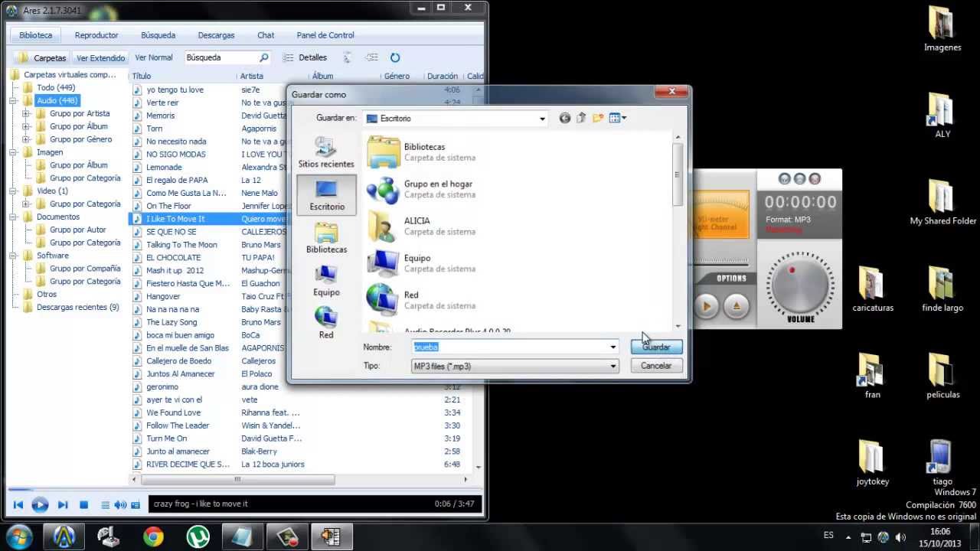Viewport: 980px width, 551px height.
Task: Click play button on audio recorder
Action: point(706,306)
